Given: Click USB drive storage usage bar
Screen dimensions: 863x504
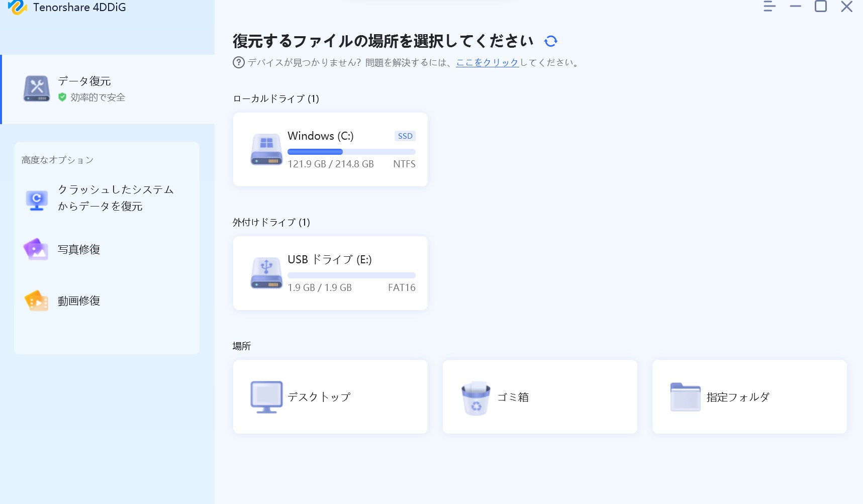Looking at the screenshot, I should coord(351,275).
